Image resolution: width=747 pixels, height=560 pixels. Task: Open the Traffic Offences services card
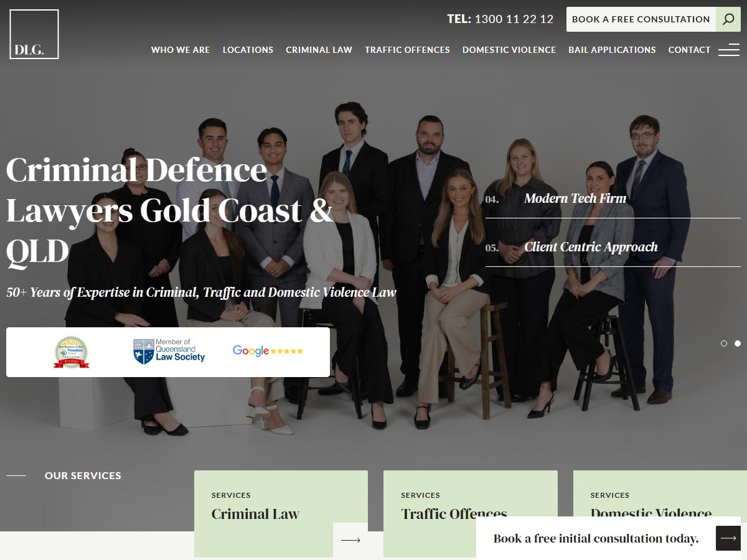[x=471, y=514]
